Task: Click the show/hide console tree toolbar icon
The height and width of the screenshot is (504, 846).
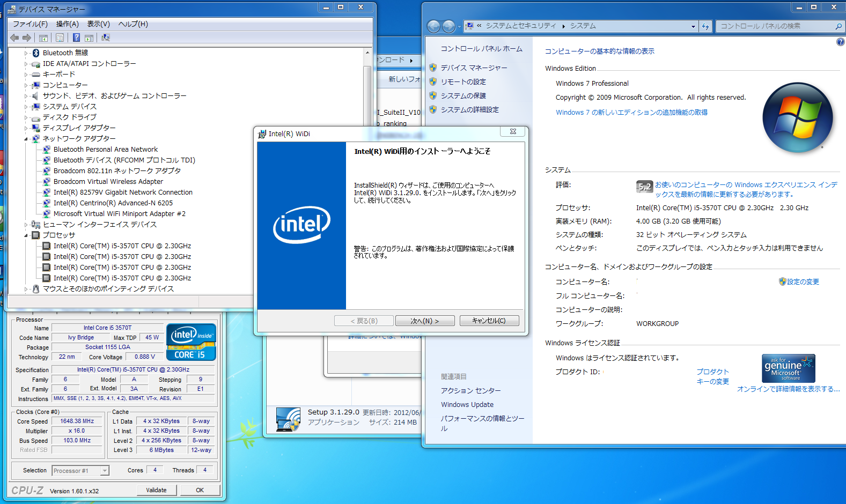Action: pos(43,38)
